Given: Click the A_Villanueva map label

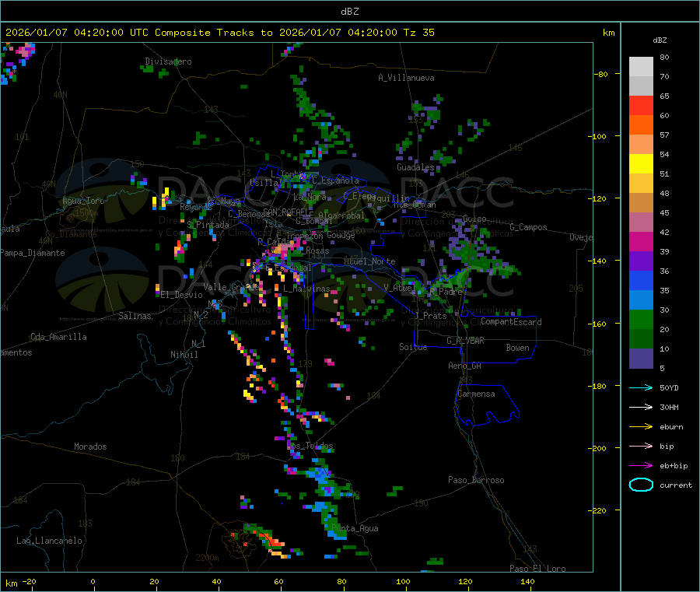Looking at the screenshot, I should pos(406,78).
